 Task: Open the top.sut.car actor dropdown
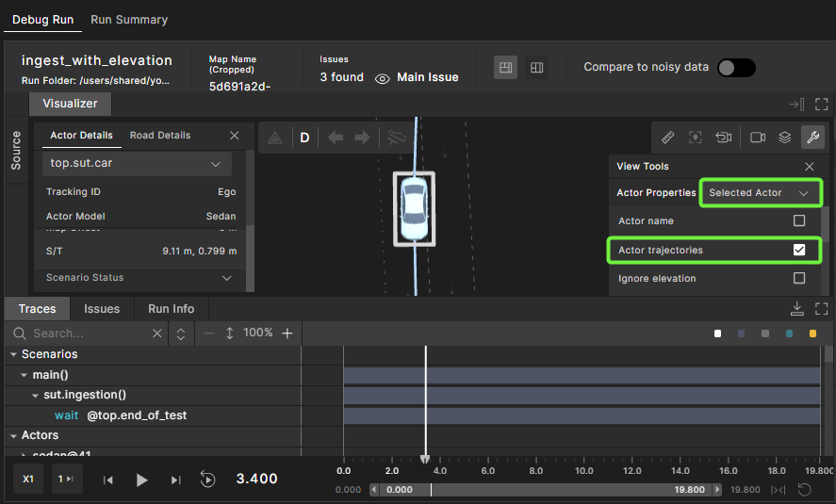pyautogui.click(x=137, y=164)
